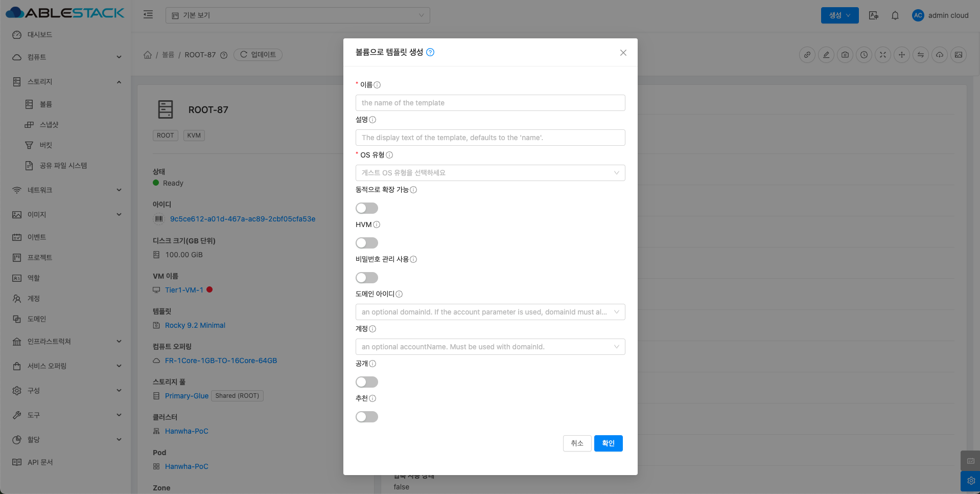The height and width of the screenshot is (494, 980).
Task: Click the sidebar collapse menu icon
Action: [x=148, y=15]
